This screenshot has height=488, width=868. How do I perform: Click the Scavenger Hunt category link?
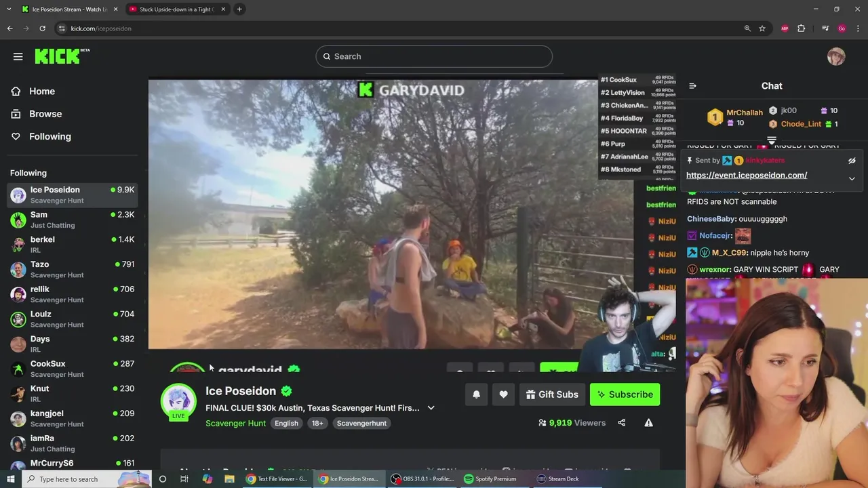[x=235, y=423]
